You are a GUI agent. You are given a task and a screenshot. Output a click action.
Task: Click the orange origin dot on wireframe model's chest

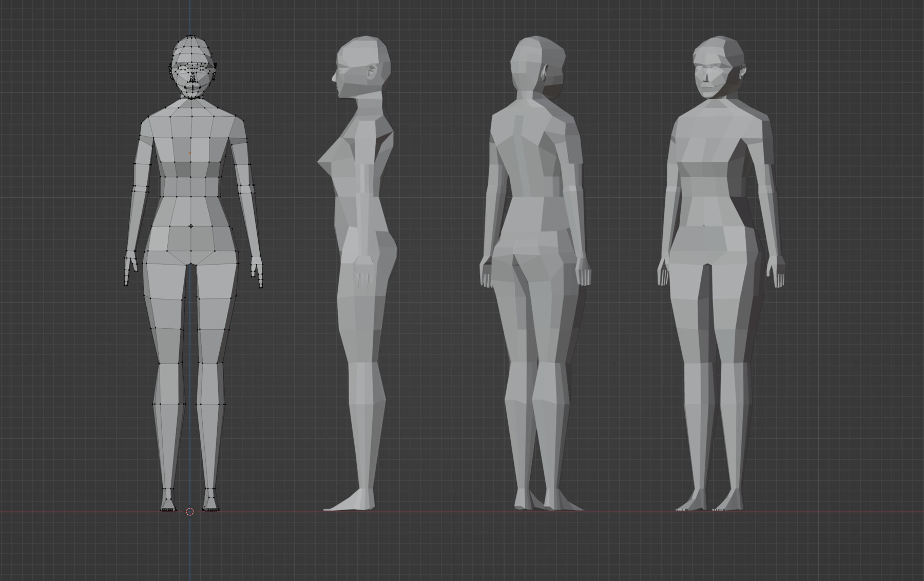(x=190, y=153)
